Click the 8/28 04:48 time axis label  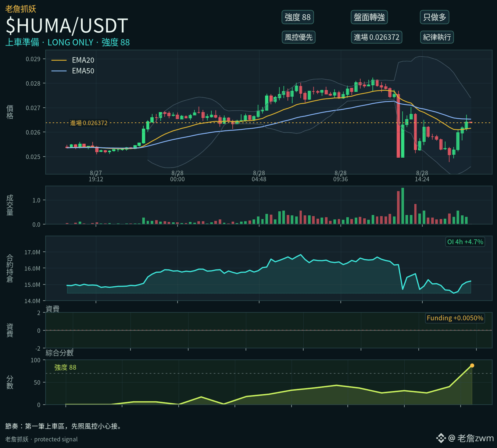259,176
